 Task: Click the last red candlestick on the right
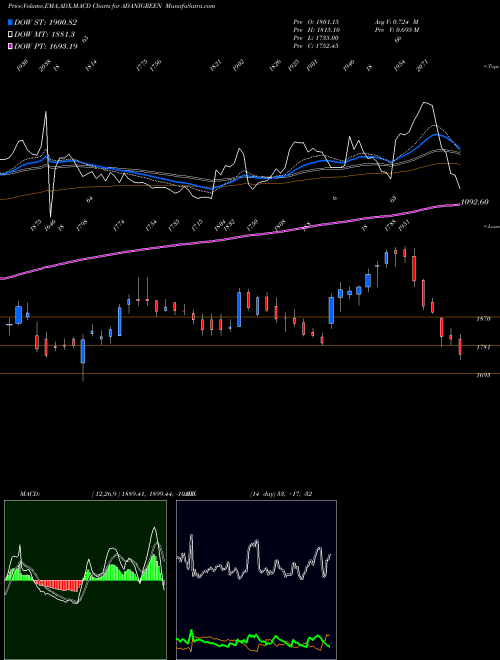pos(460,347)
